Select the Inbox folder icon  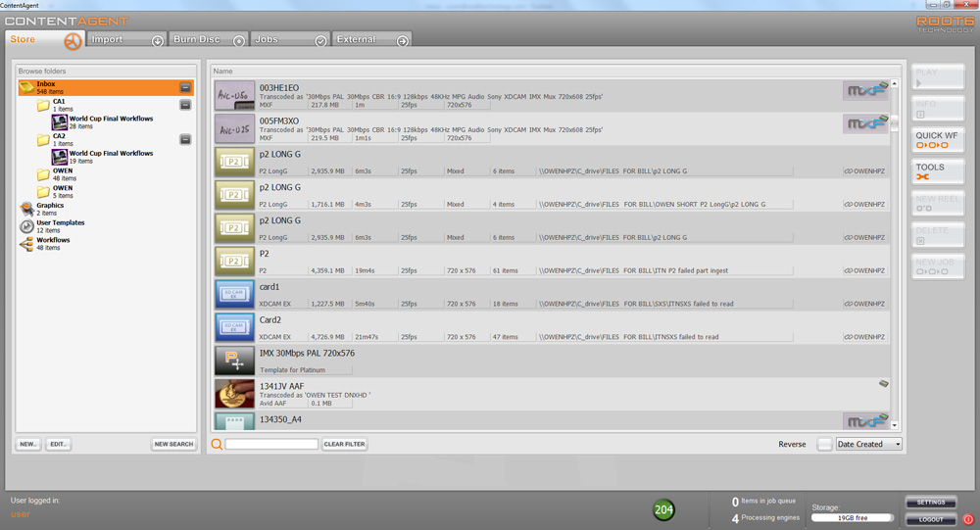click(x=26, y=87)
